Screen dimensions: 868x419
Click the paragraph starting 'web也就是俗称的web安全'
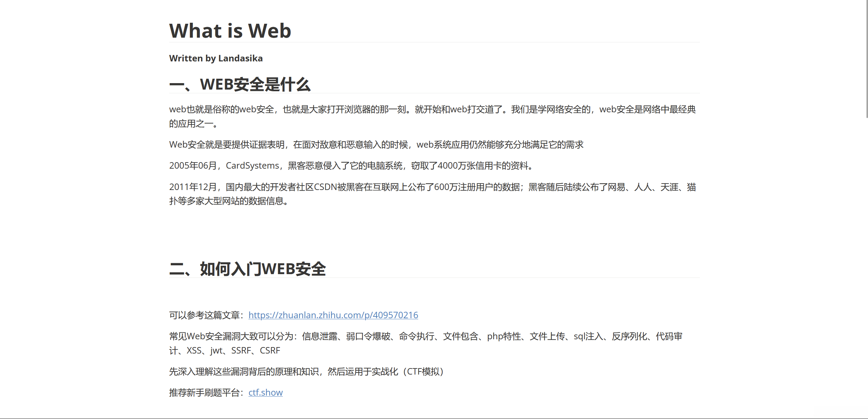coord(432,109)
